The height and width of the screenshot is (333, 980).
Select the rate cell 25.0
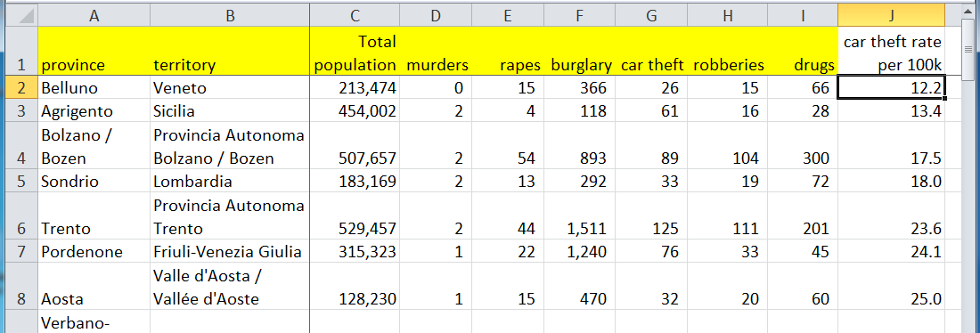tap(891, 287)
